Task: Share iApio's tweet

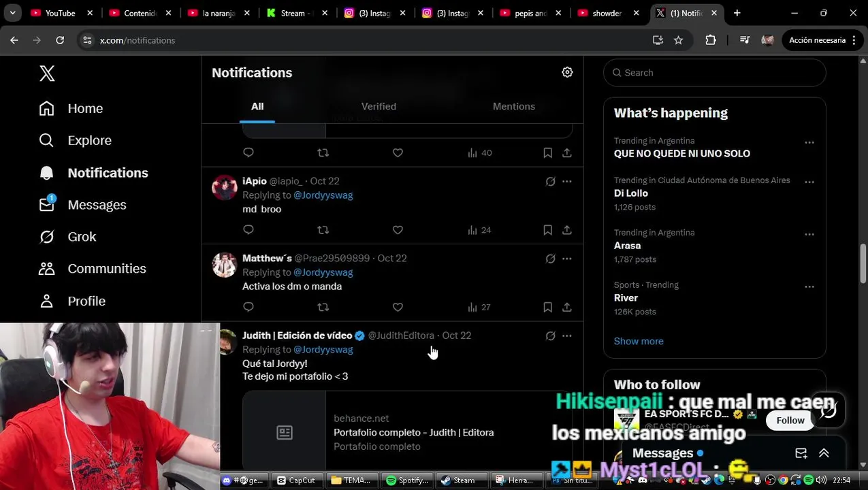Action: point(566,230)
